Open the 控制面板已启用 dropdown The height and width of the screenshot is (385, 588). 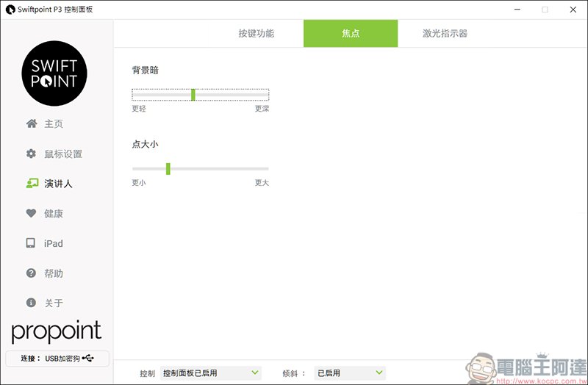point(211,373)
